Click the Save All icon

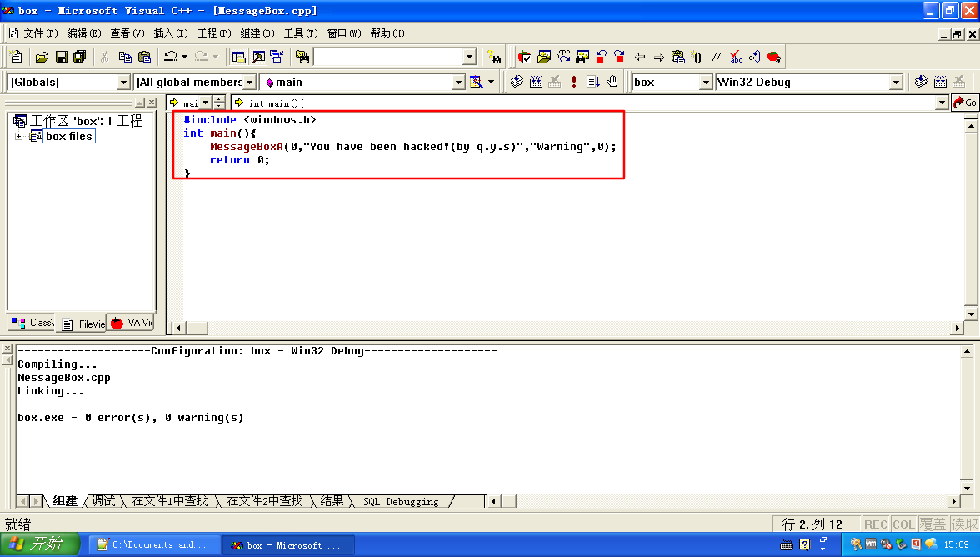(x=80, y=57)
